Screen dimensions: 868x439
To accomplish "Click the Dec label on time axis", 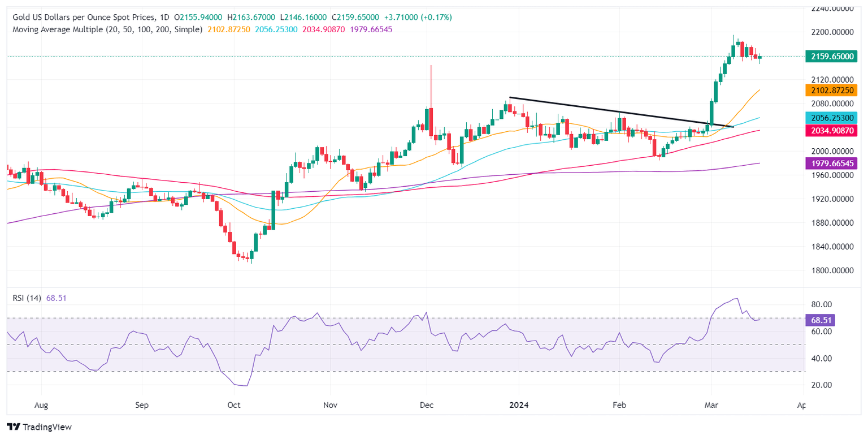I will pos(427,405).
